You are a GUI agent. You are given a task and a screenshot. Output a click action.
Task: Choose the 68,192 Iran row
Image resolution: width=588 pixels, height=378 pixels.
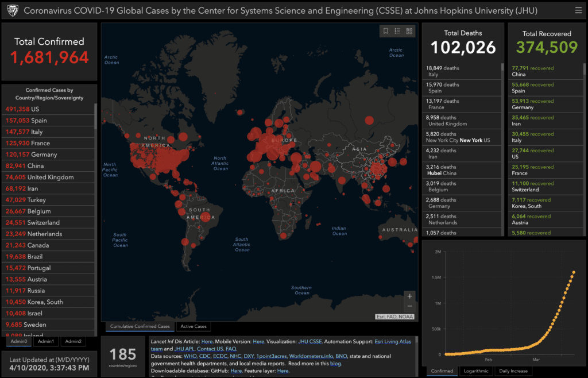[48, 188]
